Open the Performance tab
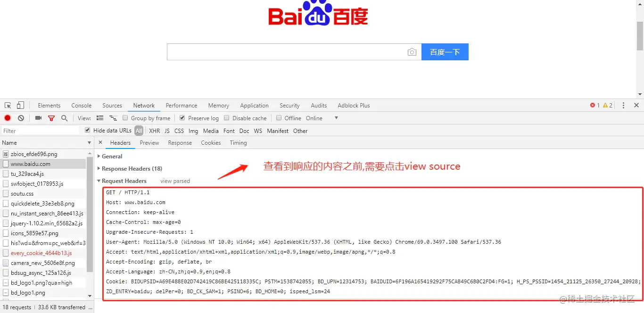This screenshot has height=313, width=644. click(x=182, y=105)
